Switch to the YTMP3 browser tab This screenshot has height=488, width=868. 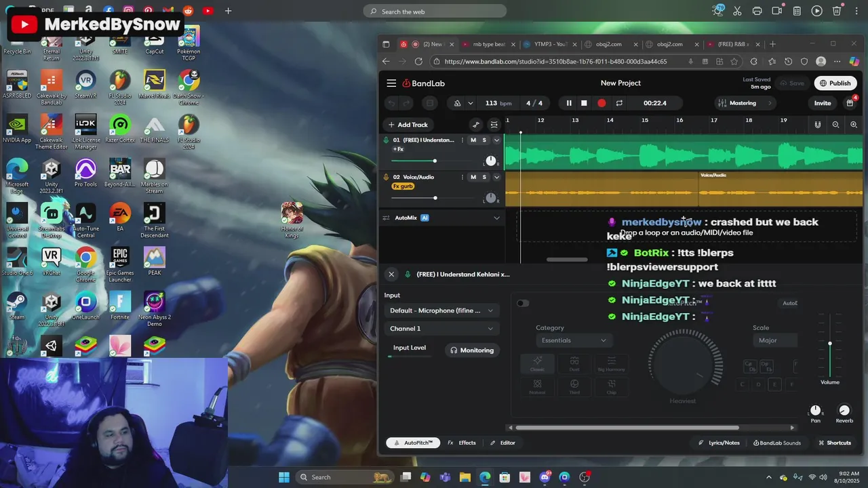[x=550, y=44]
